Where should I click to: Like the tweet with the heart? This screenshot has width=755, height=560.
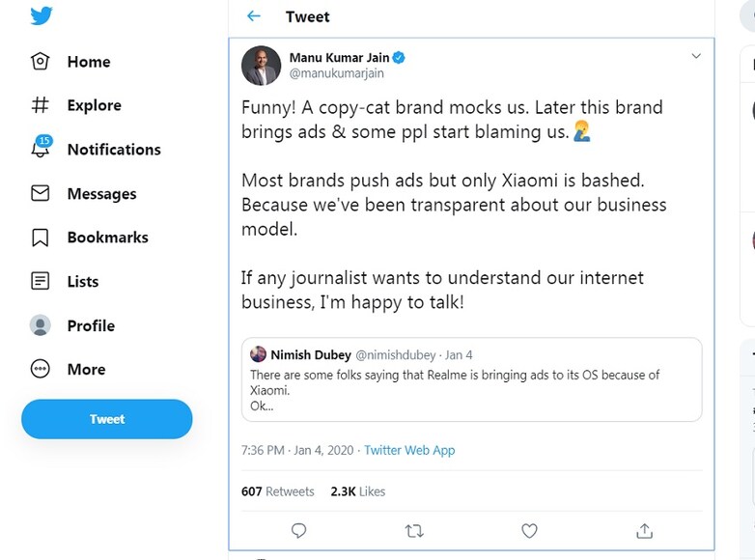529,530
